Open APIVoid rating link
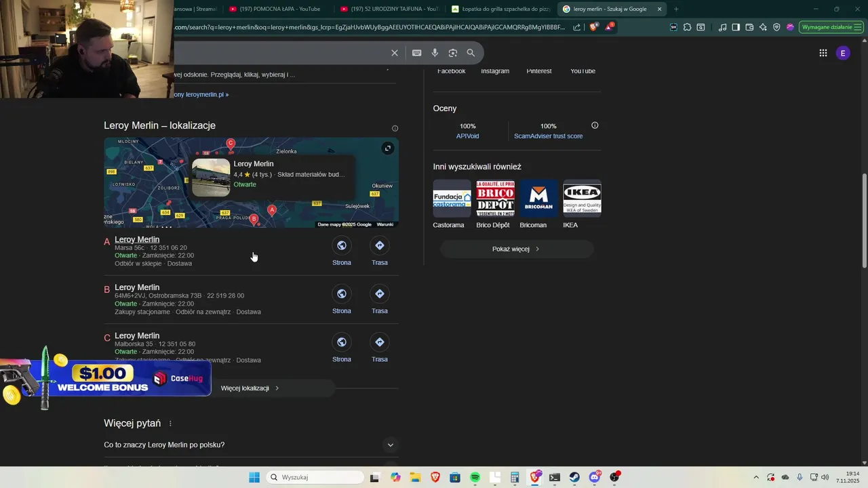Screen dimensions: 868x488 tap(467, 136)
